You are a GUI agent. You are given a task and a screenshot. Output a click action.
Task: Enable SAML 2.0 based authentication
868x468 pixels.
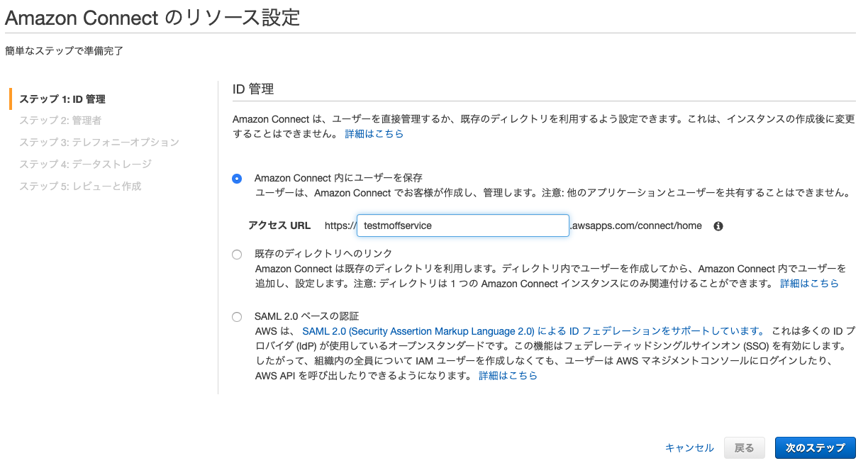237,317
